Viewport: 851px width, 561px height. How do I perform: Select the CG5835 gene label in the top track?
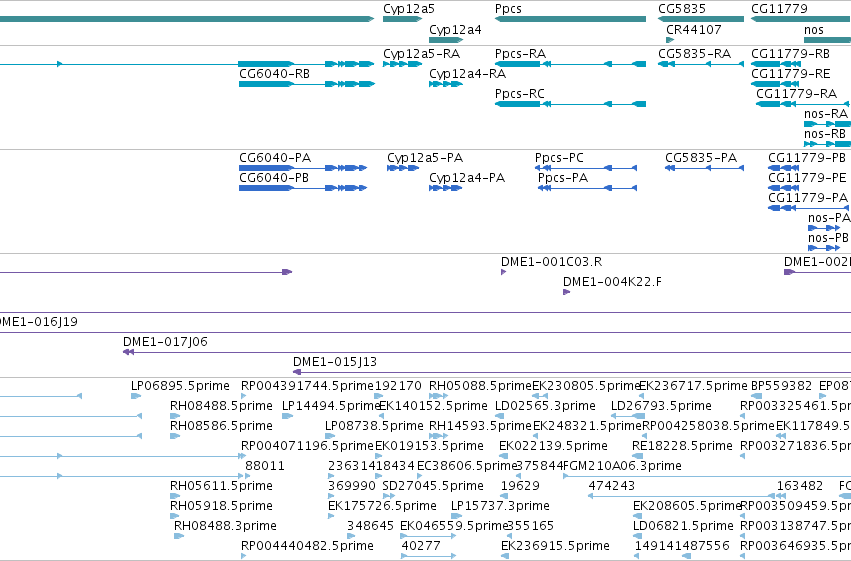[682, 9]
